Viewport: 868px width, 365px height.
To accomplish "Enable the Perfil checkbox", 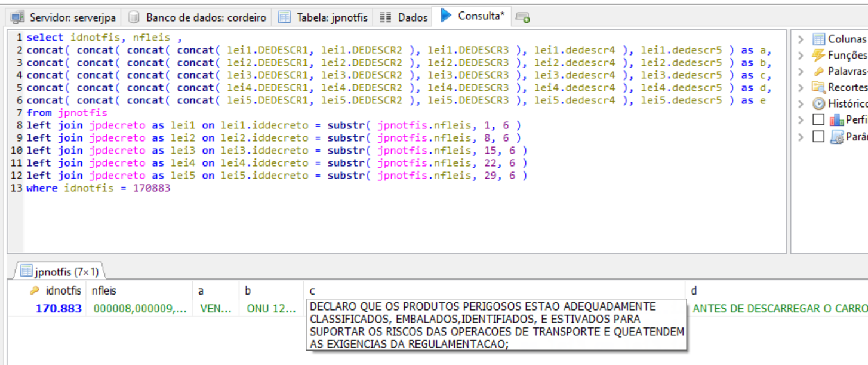I will point(818,120).
